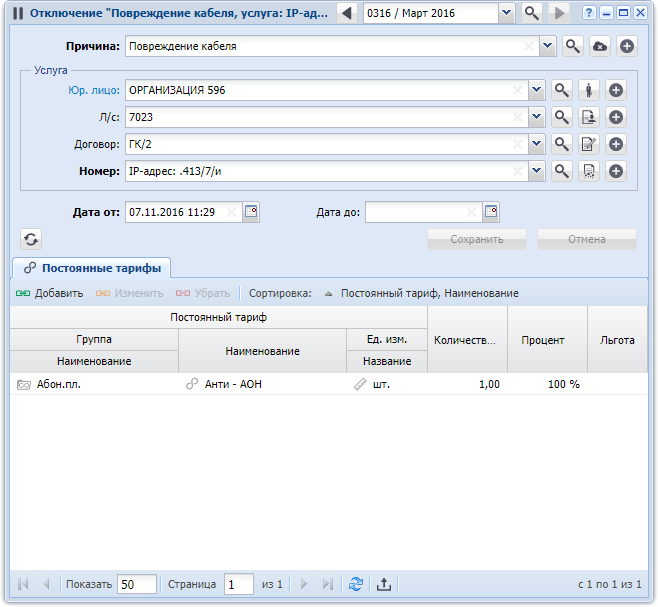Click the Отмена button
The image size is (658, 607).
click(x=587, y=239)
